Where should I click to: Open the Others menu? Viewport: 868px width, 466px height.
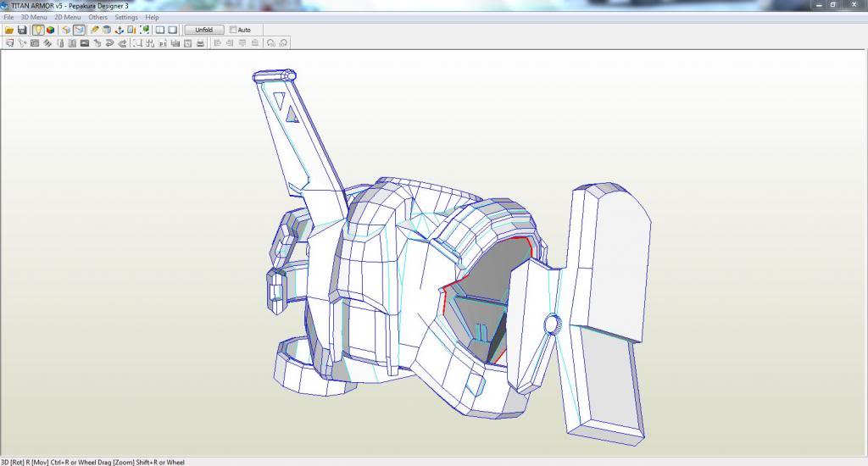(98, 17)
